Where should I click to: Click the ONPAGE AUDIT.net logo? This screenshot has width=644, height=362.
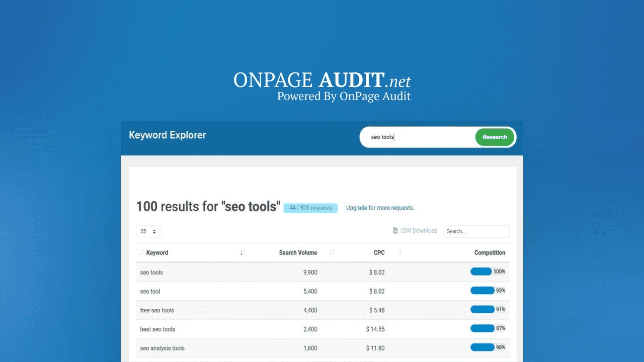click(322, 80)
